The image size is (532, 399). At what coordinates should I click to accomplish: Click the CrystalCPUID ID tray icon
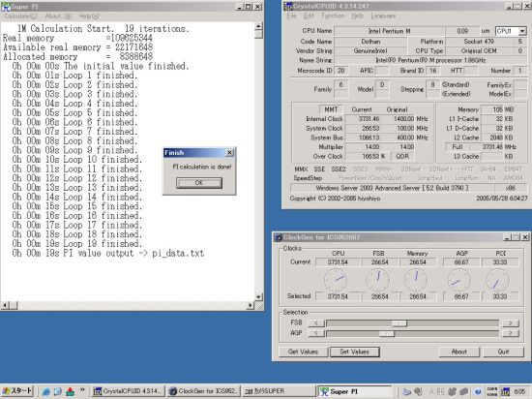(x=506, y=392)
